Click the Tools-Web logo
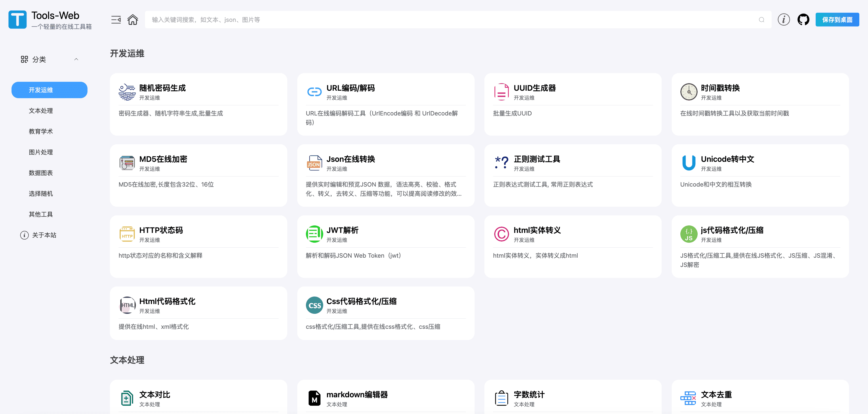 (18, 20)
